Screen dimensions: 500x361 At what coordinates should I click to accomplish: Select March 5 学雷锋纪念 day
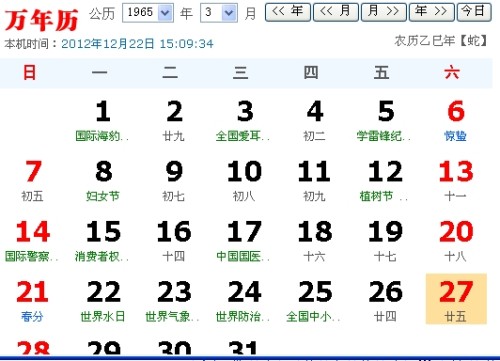(x=385, y=121)
